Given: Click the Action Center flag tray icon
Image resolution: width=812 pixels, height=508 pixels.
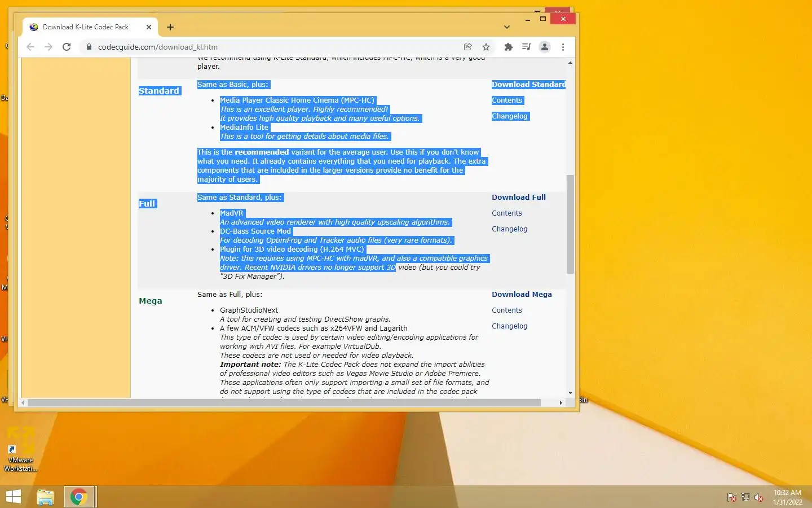Looking at the screenshot, I should tap(731, 497).
